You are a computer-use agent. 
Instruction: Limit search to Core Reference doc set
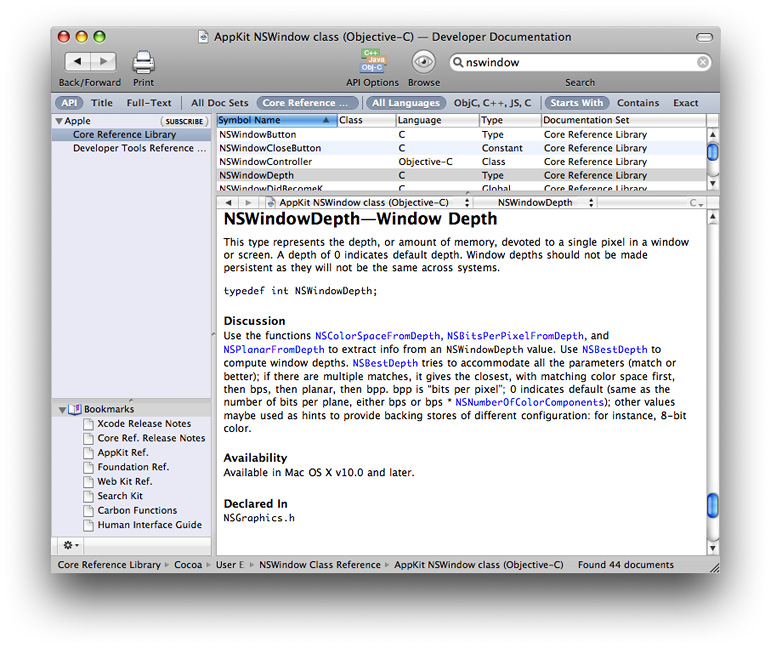[307, 103]
